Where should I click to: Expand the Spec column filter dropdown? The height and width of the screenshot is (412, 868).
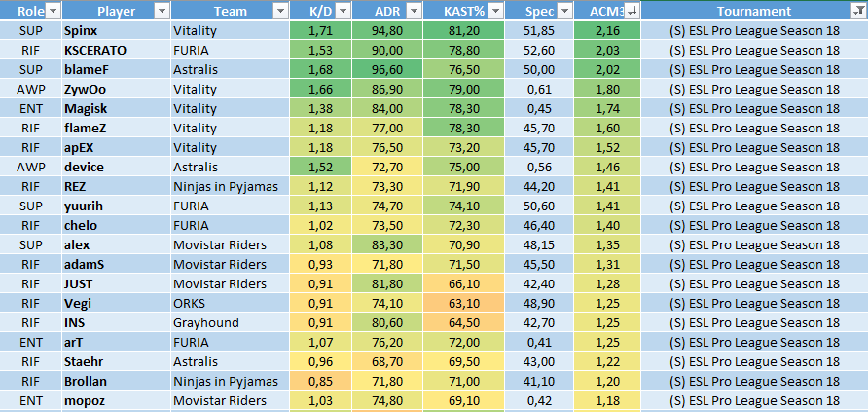[x=563, y=11]
